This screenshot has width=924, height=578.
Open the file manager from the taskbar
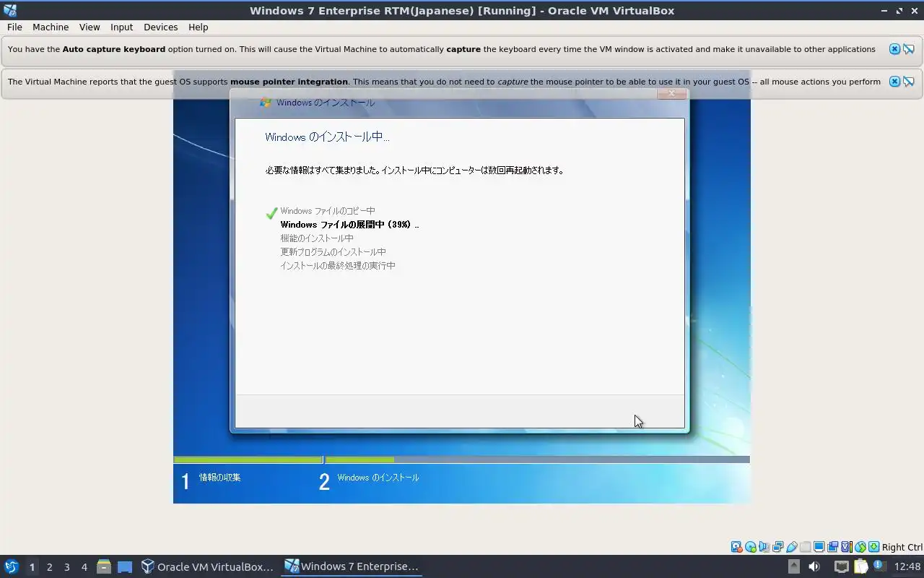click(x=103, y=566)
